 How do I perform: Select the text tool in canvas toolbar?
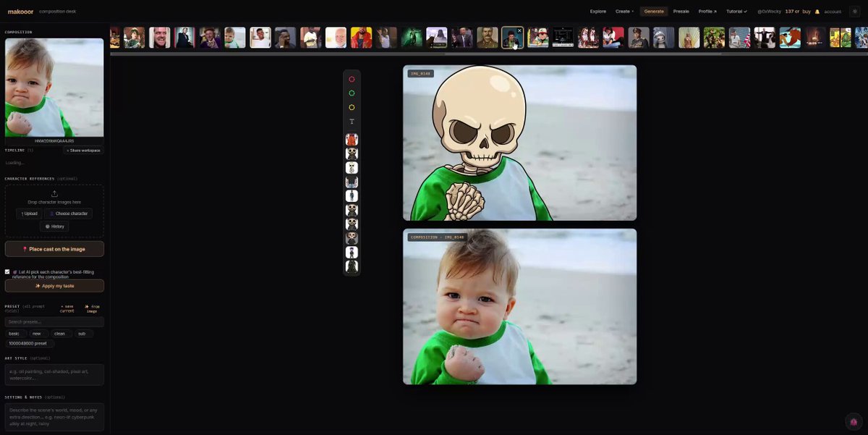352,122
